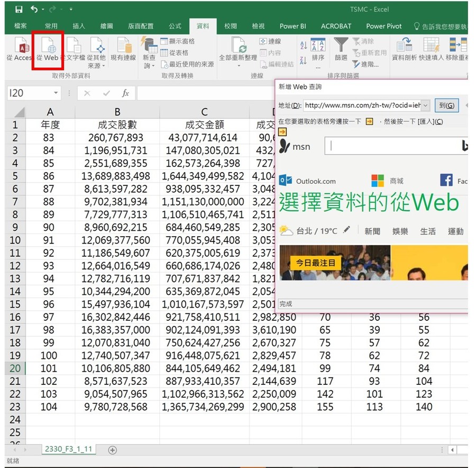Switch to the Review (校閱) tab
The height and width of the screenshot is (468, 476).
click(231, 26)
